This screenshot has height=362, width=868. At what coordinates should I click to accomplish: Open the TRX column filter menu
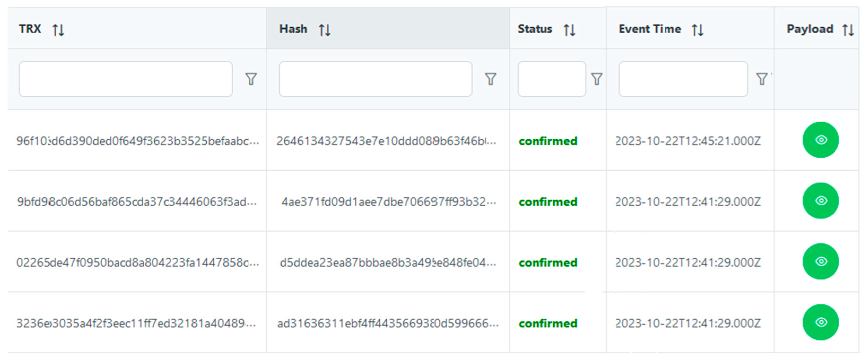[251, 79]
